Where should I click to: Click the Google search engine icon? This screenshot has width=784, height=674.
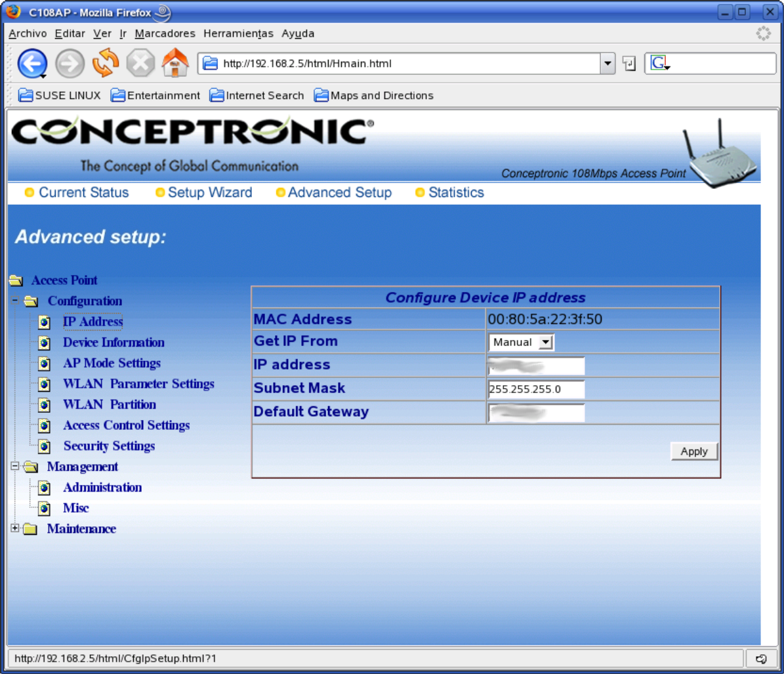pyautogui.click(x=659, y=64)
